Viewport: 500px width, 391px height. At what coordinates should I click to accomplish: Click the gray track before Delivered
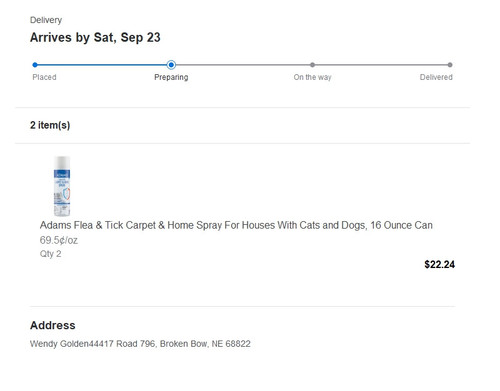[x=381, y=65]
